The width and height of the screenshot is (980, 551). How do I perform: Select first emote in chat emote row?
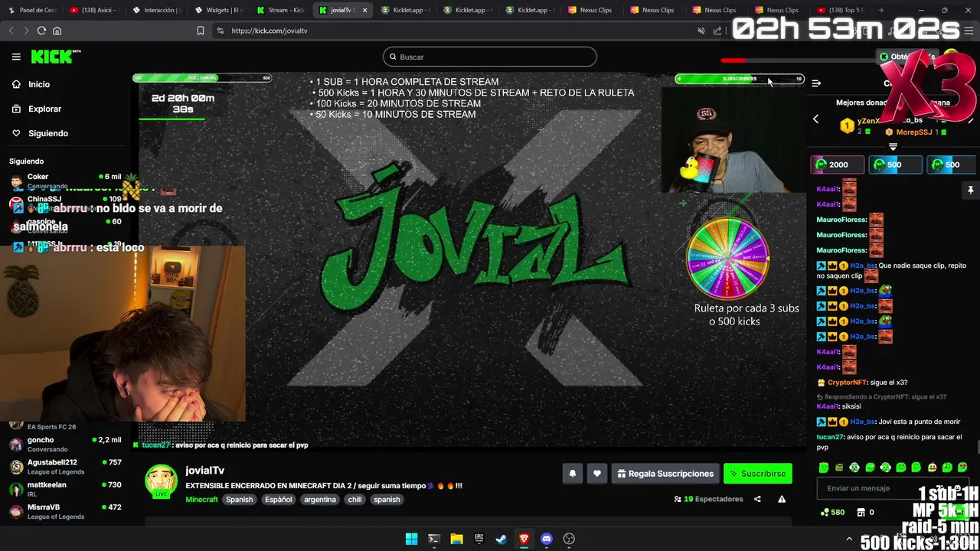pos(824,468)
